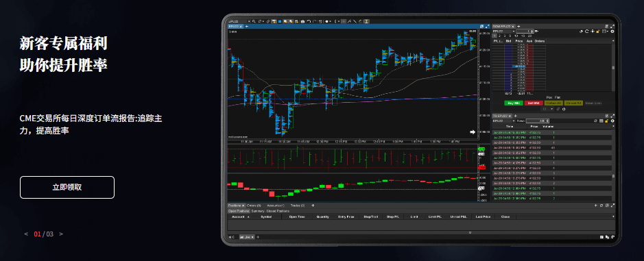Toggle the DOM lock icon

coord(598,32)
